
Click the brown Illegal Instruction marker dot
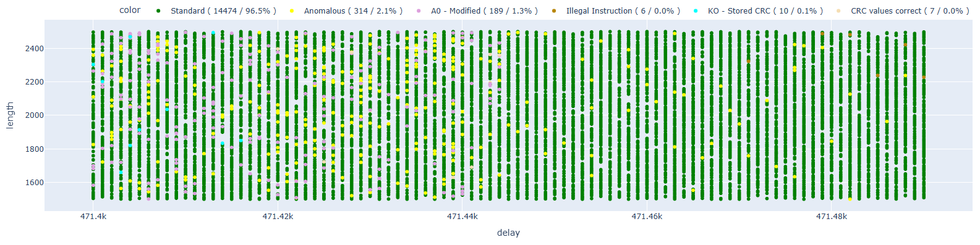point(554,11)
